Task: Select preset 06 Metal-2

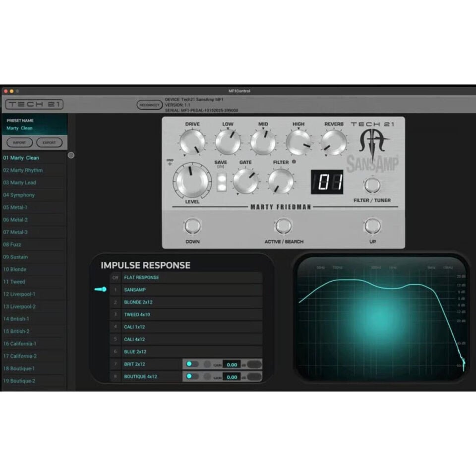Action: click(x=34, y=220)
